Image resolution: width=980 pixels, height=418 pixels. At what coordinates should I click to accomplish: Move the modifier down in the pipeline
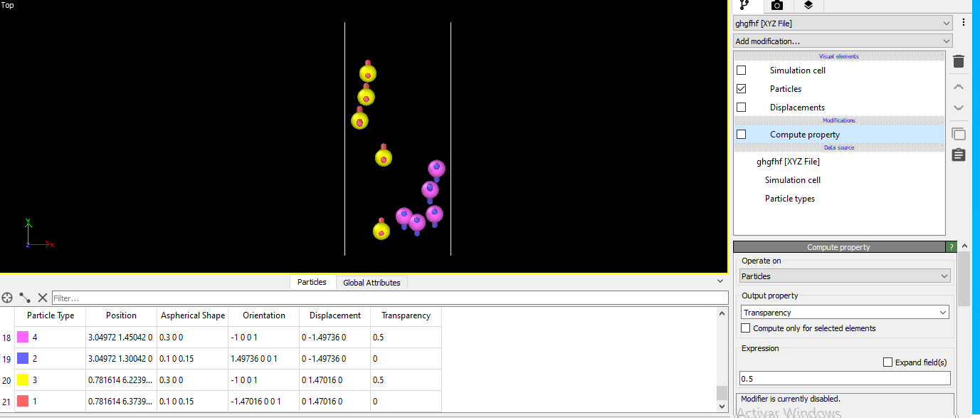point(959,107)
